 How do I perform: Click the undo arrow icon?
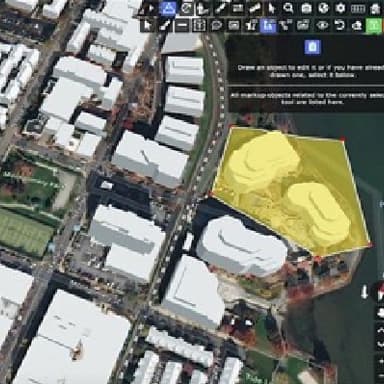pos(339,25)
